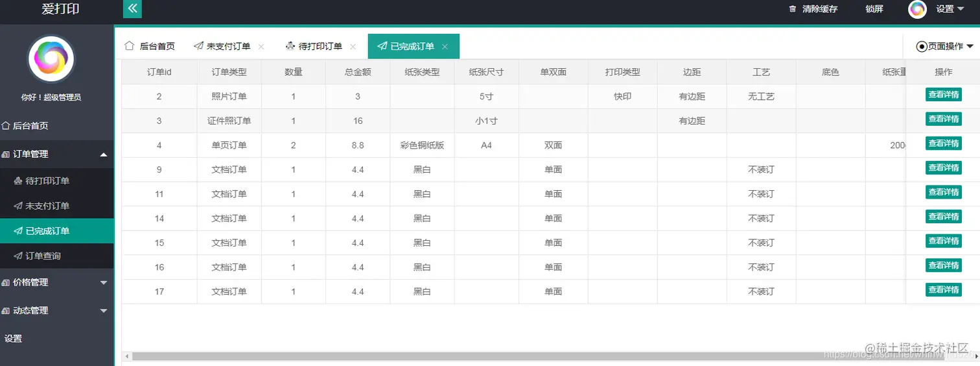The image size is (980, 366).
Task: Click the 订单类型 column header
Action: click(229, 72)
